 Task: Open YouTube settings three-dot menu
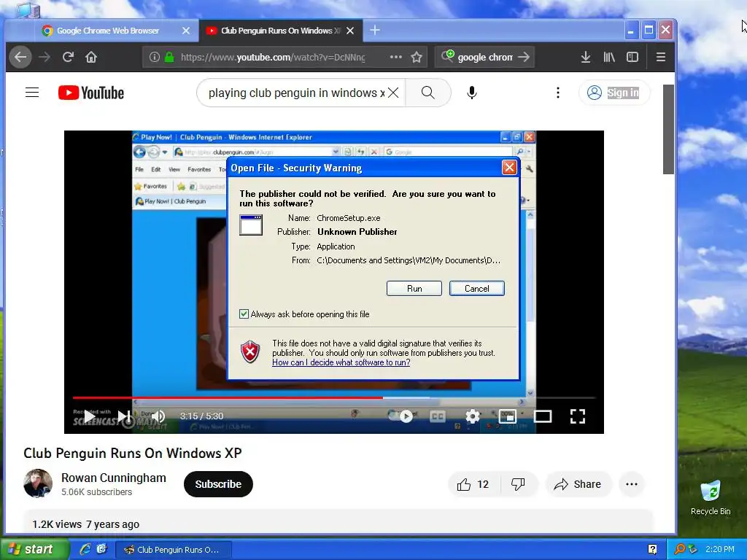click(x=558, y=93)
